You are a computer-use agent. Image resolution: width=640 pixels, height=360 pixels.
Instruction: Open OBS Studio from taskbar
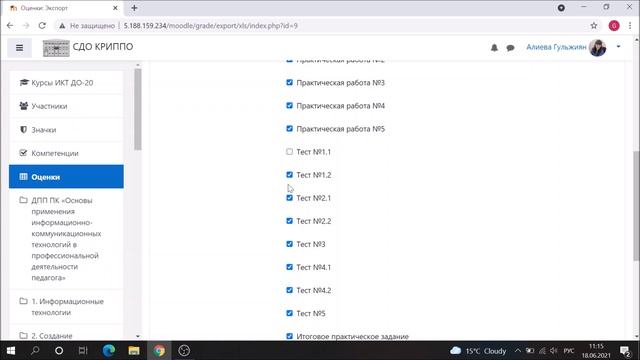tap(184, 351)
